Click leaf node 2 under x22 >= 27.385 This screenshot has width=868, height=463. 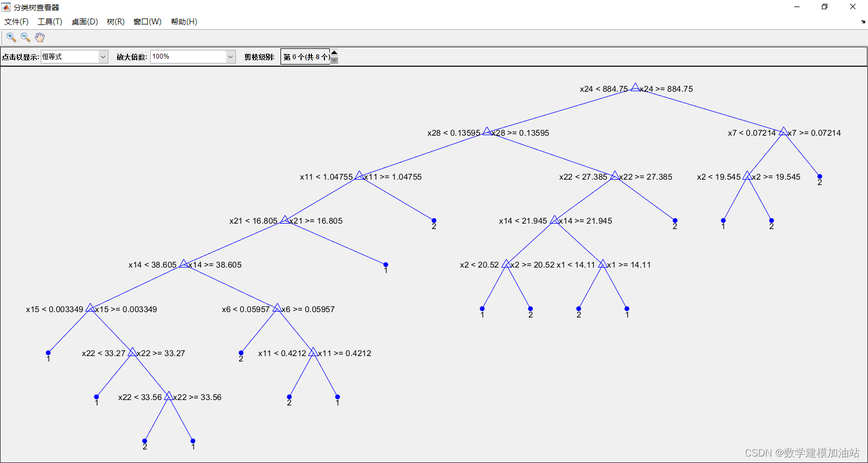pyautogui.click(x=675, y=220)
